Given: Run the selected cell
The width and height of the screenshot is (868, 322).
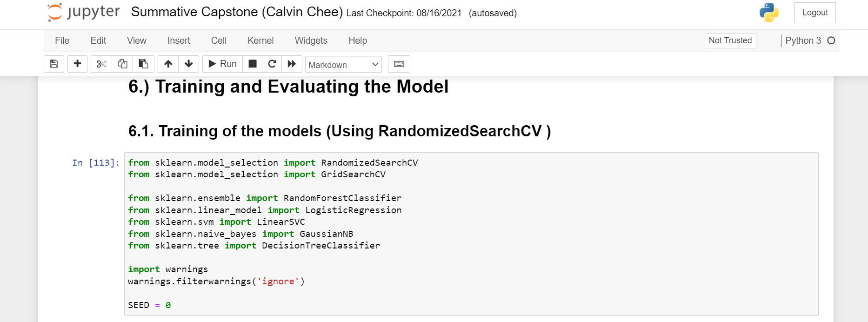Looking at the screenshot, I should (x=222, y=64).
